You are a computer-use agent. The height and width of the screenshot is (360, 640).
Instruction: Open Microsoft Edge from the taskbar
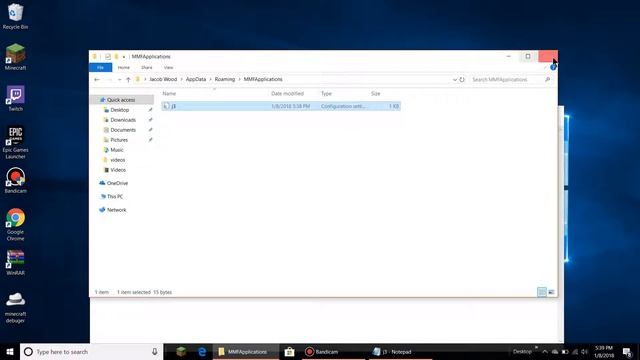click(202, 351)
